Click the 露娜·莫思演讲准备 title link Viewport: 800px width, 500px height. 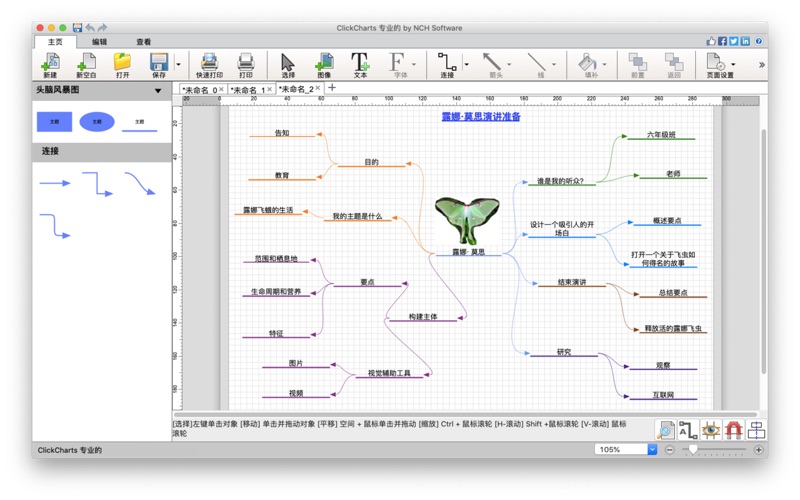tap(481, 117)
